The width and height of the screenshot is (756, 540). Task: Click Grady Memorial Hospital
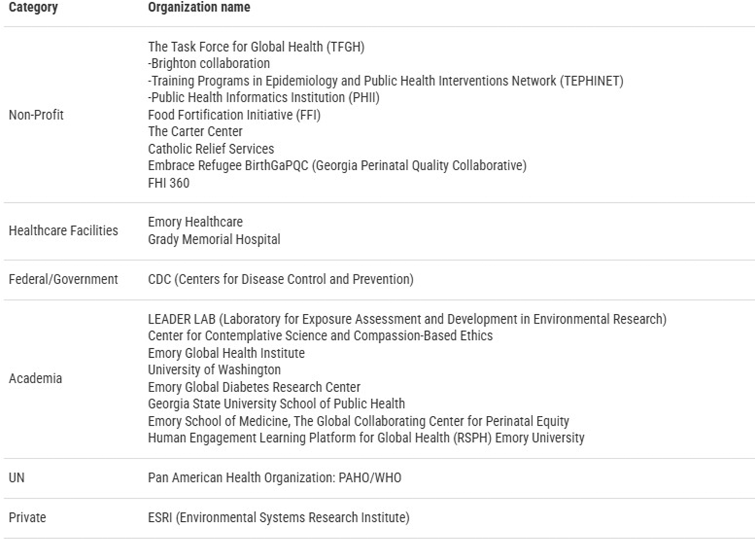pyautogui.click(x=214, y=239)
